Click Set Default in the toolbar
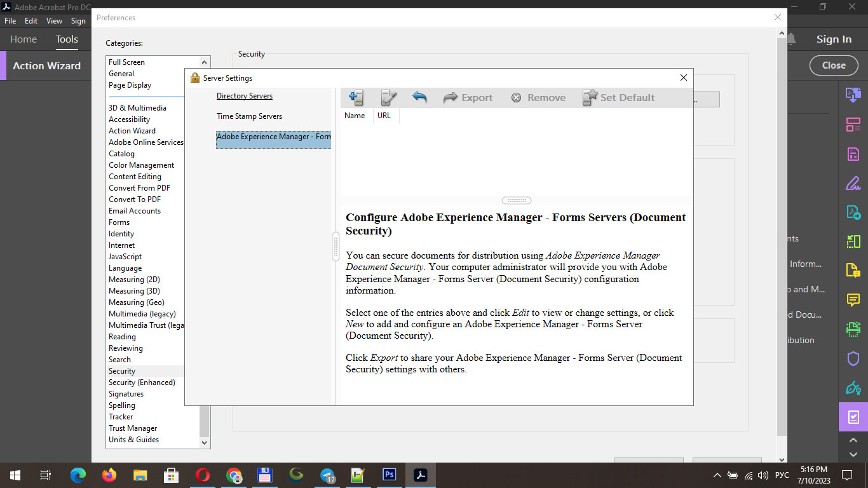 tap(618, 97)
